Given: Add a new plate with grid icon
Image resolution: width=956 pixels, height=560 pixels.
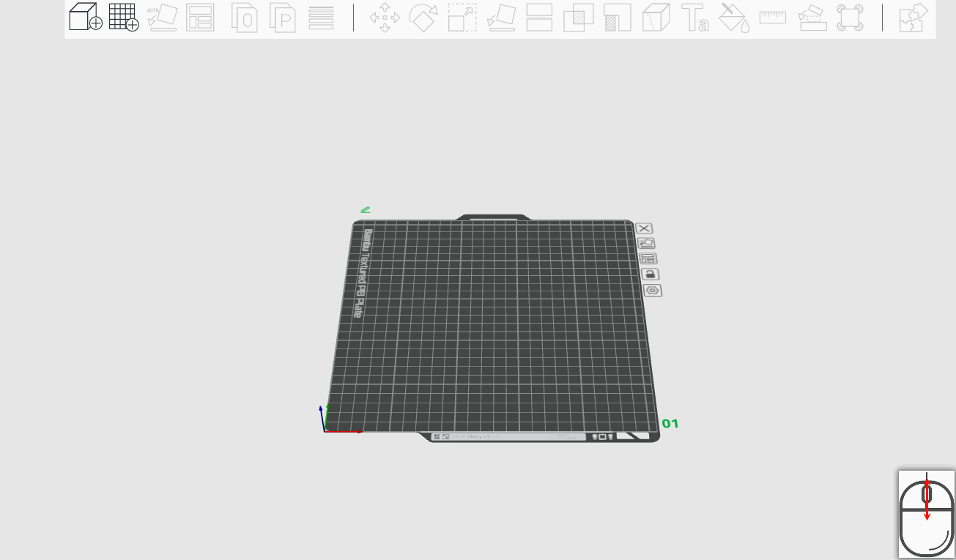Looking at the screenshot, I should 124,17.
